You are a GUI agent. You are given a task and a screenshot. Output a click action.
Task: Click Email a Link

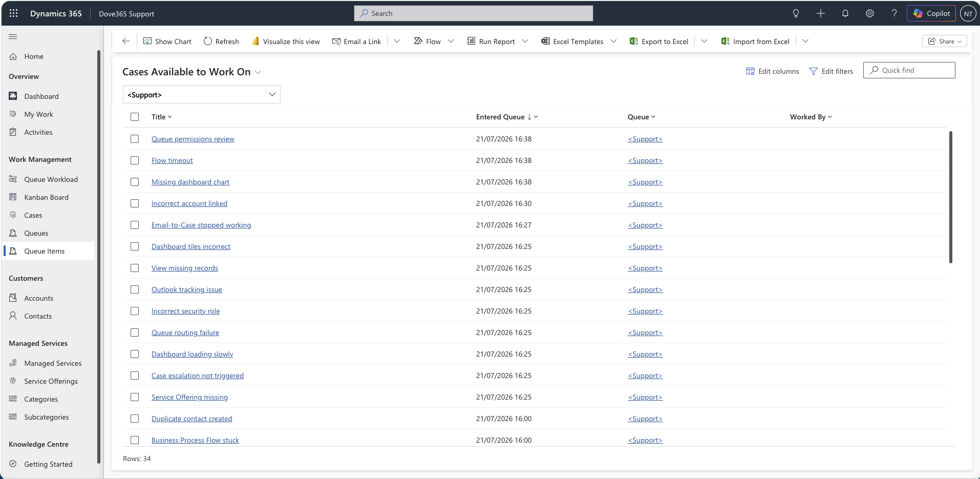[x=357, y=41]
